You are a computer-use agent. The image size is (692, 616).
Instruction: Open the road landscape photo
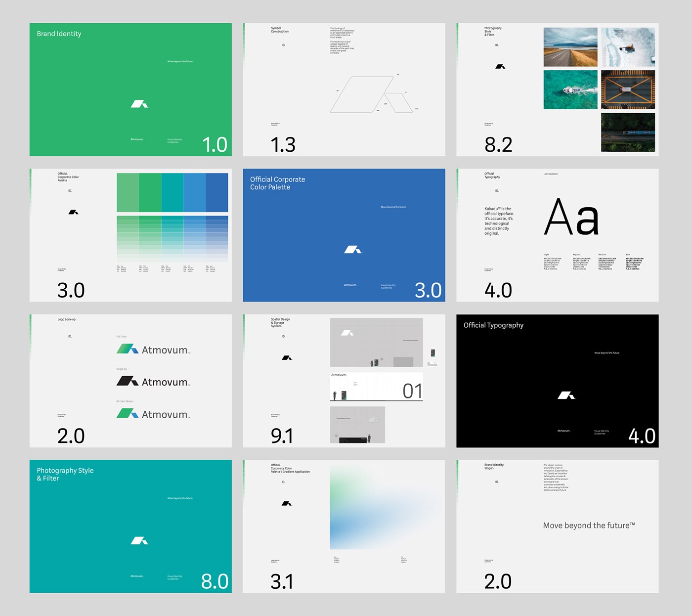pos(570,47)
